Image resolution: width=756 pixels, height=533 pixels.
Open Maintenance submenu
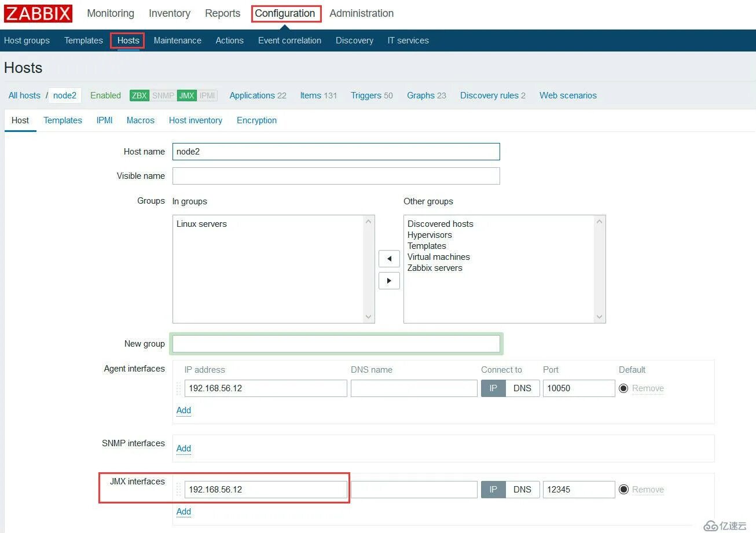(x=178, y=41)
